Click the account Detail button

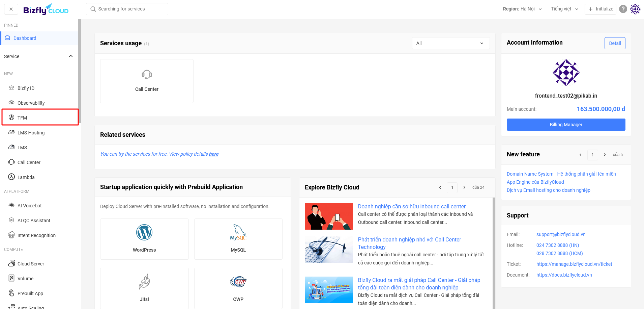coord(615,43)
